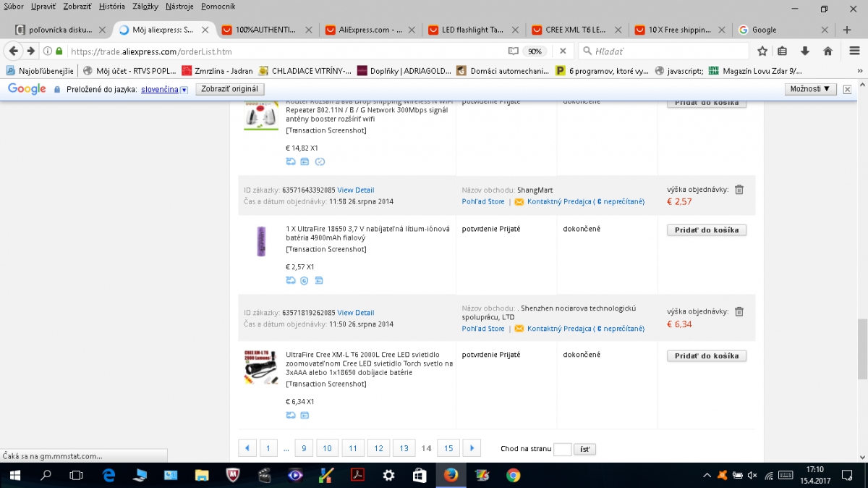Delete order 63571819262085 with the trash icon
The width and height of the screenshot is (868, 488).
739,311
